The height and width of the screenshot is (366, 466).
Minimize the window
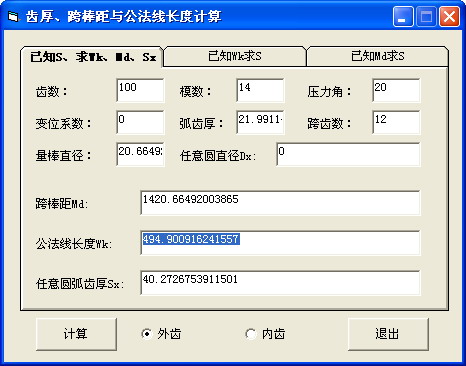coord(403,16)
